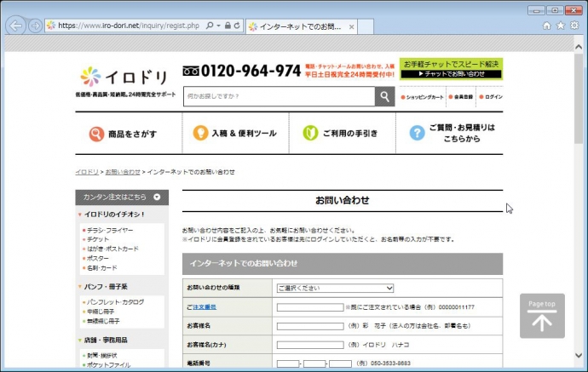Click the browser URL address field
The image size is (588, 372).
click(129, 26)
